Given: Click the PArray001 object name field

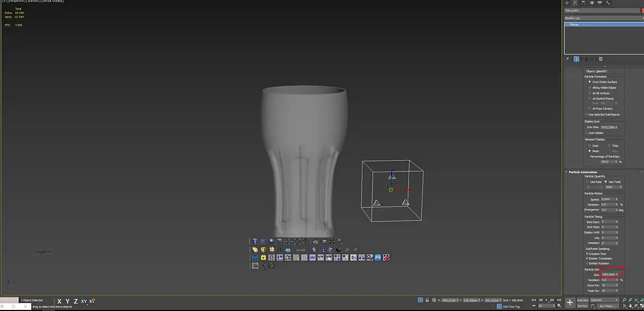Looking at the screenshot, I should click(603, 11).
